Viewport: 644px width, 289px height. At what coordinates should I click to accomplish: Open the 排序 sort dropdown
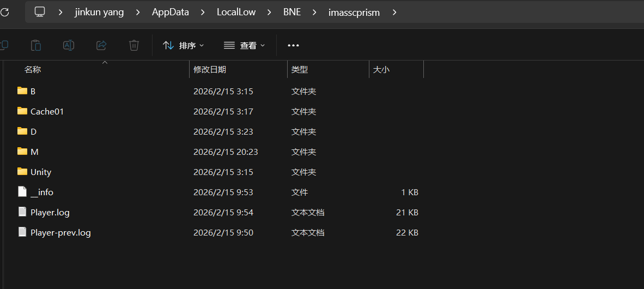(183, 46)
